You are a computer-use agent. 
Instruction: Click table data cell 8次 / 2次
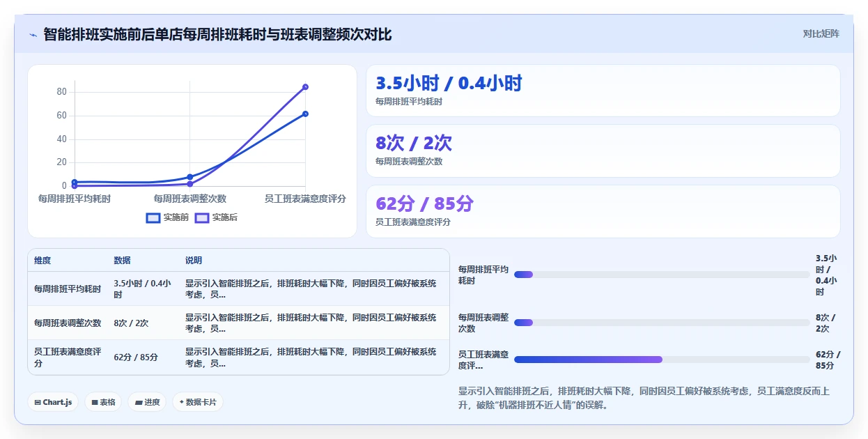[x=143, y=323]
